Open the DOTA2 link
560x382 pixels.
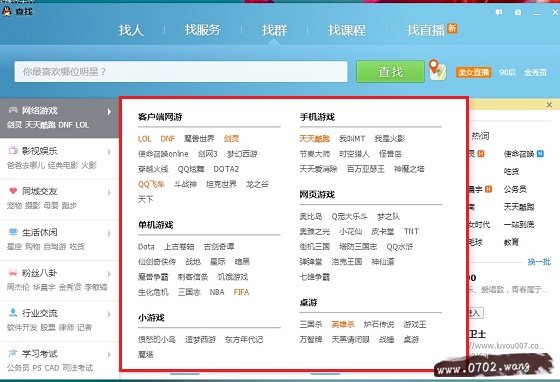click(x=226, y=169)
